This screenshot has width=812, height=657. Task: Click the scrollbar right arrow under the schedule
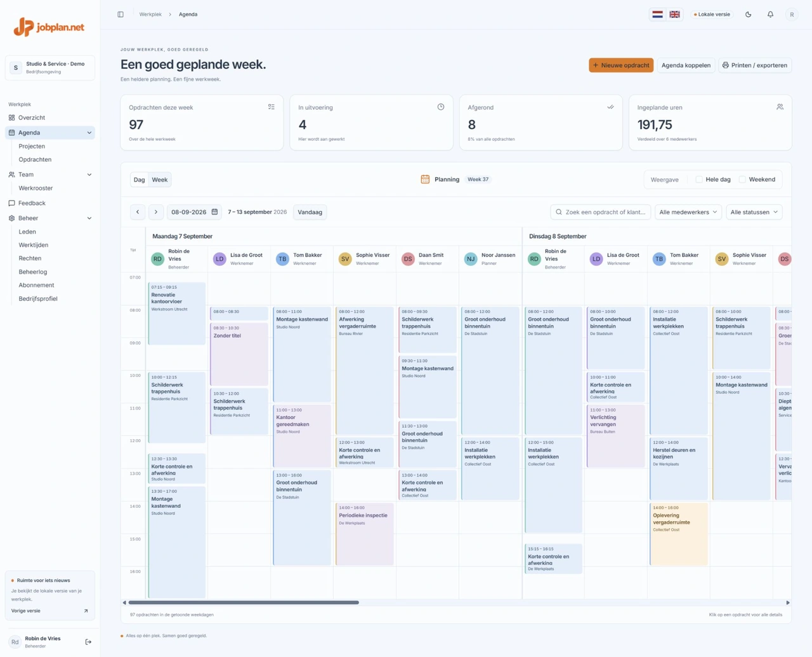pos(788,602)
